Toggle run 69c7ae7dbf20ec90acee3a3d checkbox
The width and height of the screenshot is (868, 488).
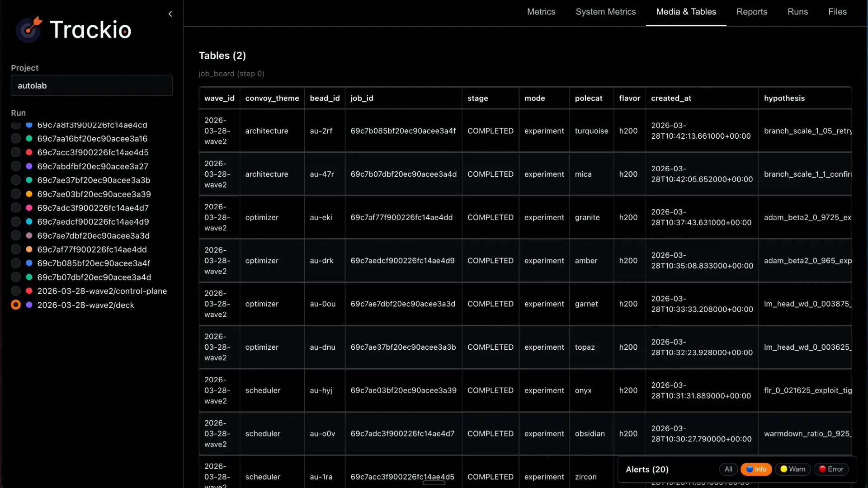tap(16, 235)
